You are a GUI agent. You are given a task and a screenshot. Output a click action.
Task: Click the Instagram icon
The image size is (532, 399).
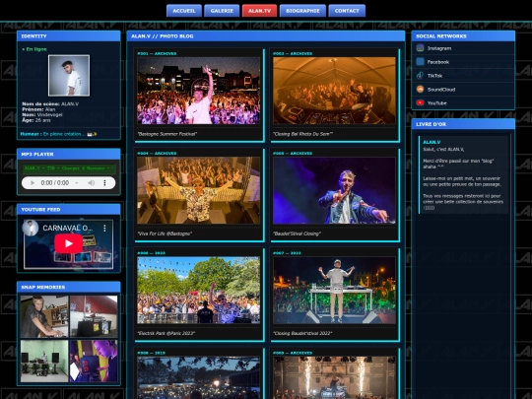(420, 48)
